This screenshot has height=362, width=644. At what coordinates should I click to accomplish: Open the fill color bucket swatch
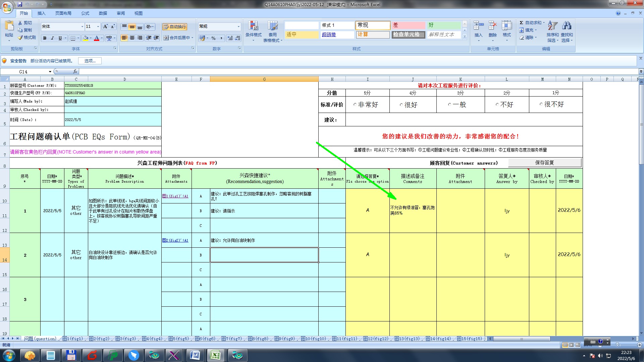[86, 38]
